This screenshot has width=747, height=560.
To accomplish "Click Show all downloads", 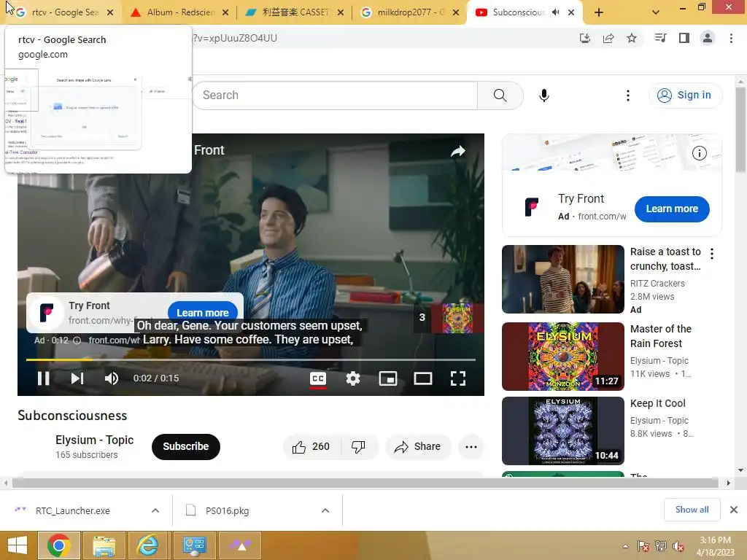I will tap(692, 510).
